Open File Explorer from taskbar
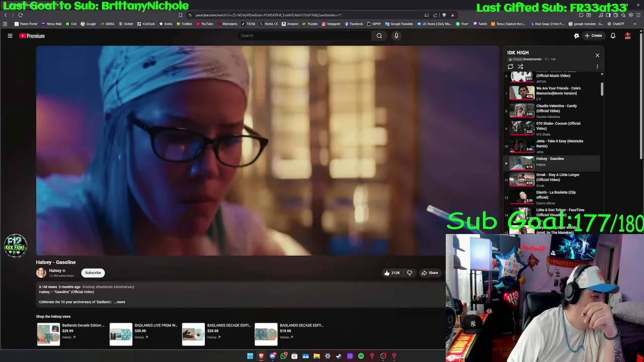Screen dimensions: 644x362 coord(316,356)
